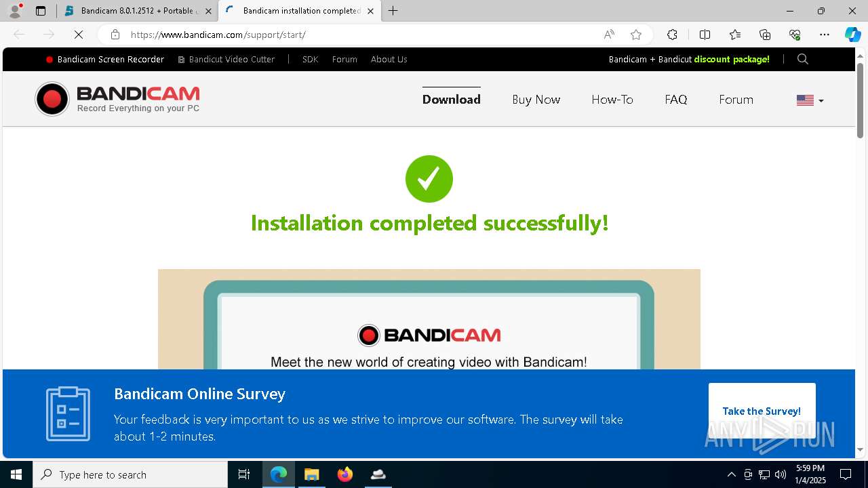Open the Forum main menu item
Screen dimensions: 868x488
(x=736, y=100)
